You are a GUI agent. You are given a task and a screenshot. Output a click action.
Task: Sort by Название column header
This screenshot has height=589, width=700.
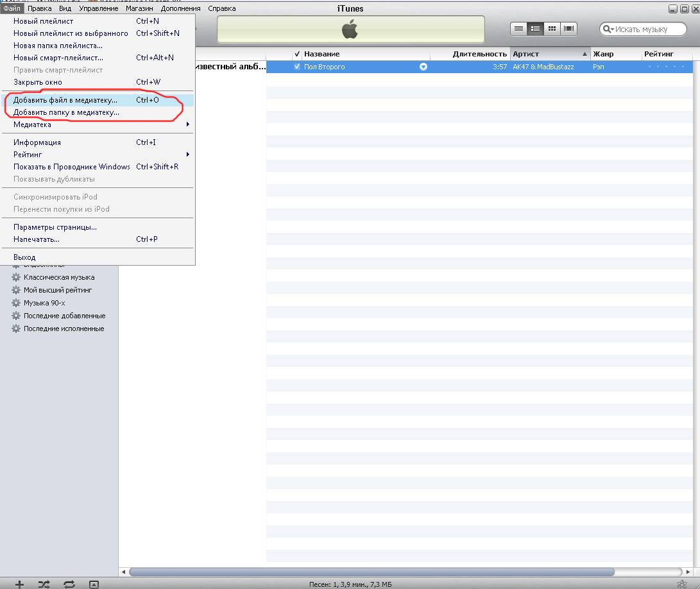point(366,54)
